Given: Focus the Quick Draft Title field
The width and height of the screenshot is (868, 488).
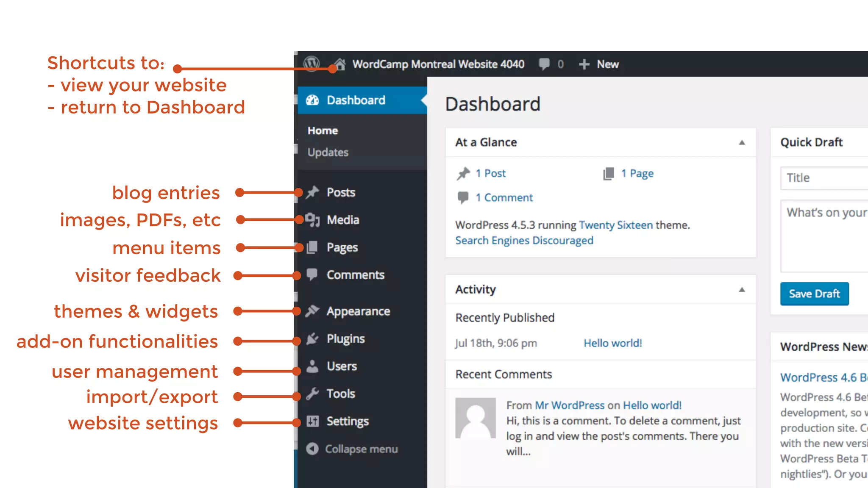Looking at the screenshot, I should pos(824,178).
